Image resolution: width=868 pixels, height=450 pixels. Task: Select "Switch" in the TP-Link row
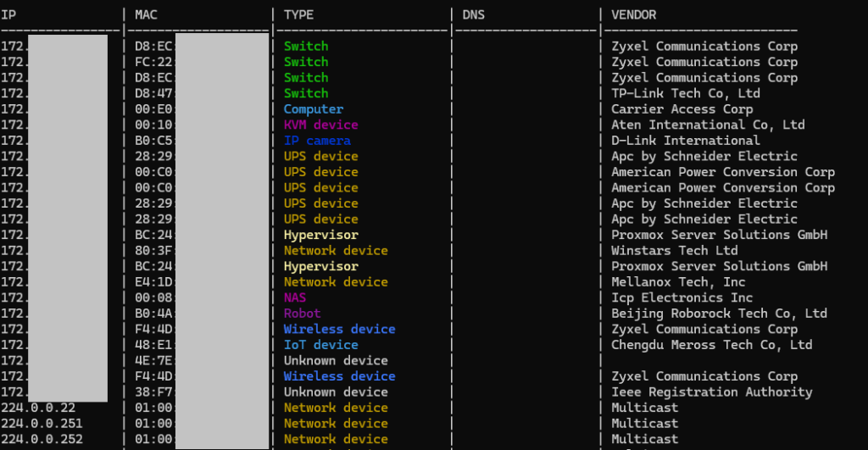coord(306,93)
